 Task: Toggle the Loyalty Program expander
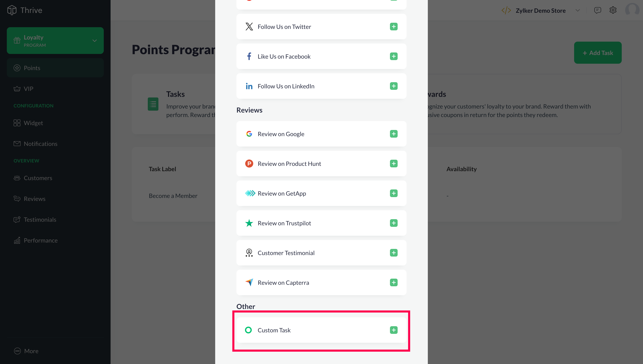tap(94, 40)
